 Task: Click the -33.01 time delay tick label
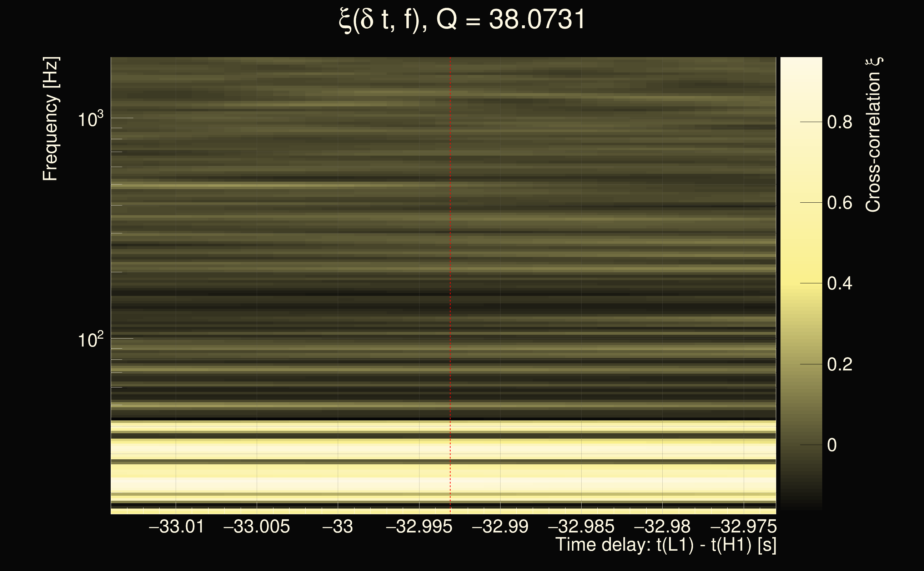pyautogui.click(x=176, y=527)
